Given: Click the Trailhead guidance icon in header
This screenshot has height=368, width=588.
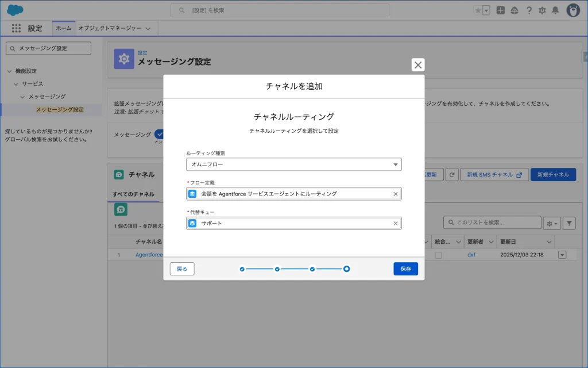Looking at the screenshot, I should pos(514,10).
